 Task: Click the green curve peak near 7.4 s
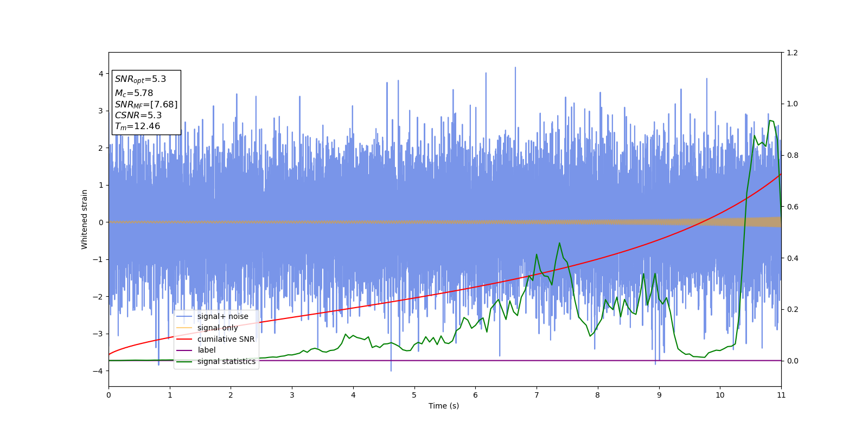pyautogui.click(x=559, y=243)
